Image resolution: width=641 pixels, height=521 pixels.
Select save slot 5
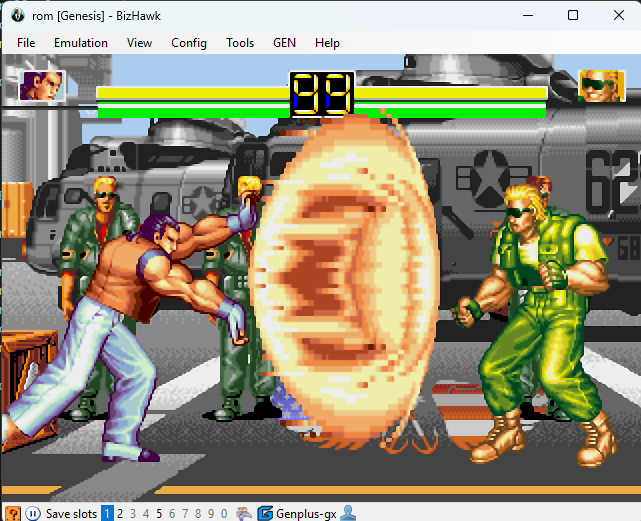[x=159, y=513]
